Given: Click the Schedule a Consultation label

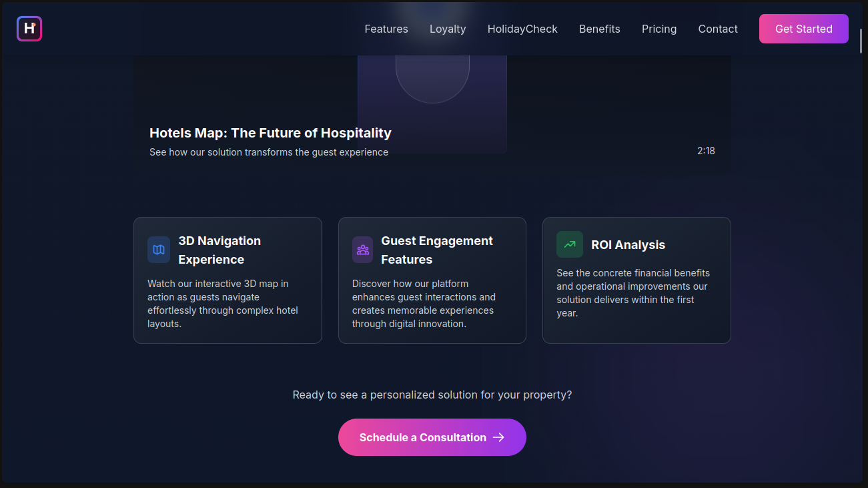Looking at the screenshot, I should [x=423, y=437].
